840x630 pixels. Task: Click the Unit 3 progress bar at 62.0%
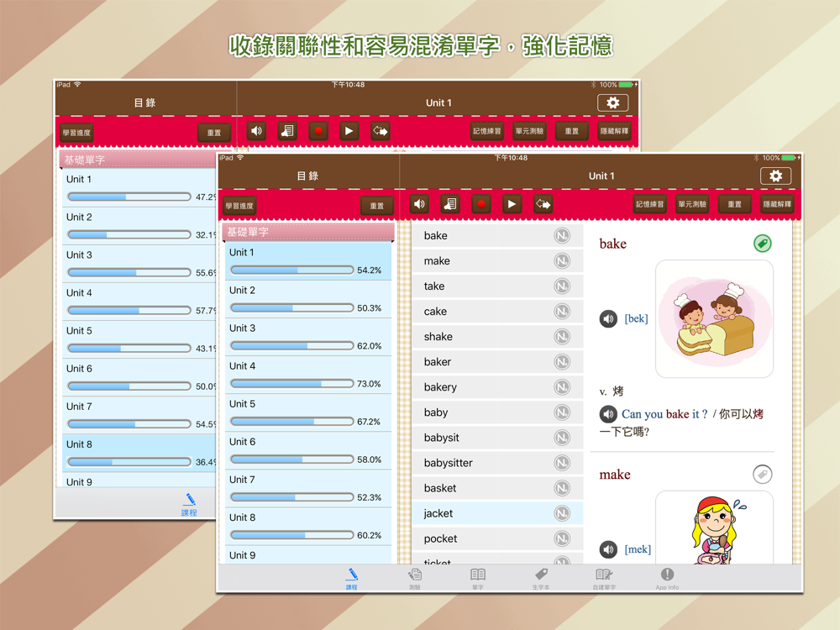[292, 345]
